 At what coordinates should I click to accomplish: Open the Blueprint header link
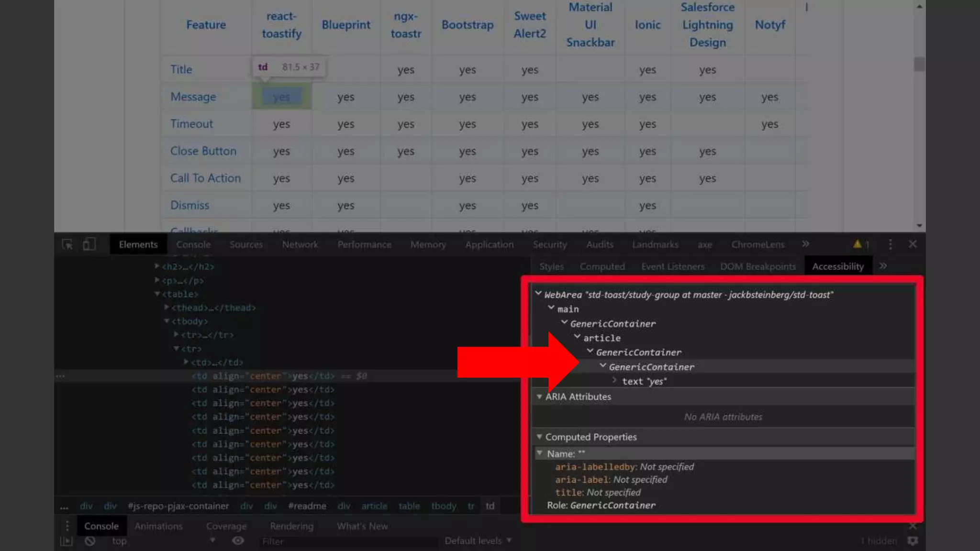345,25
